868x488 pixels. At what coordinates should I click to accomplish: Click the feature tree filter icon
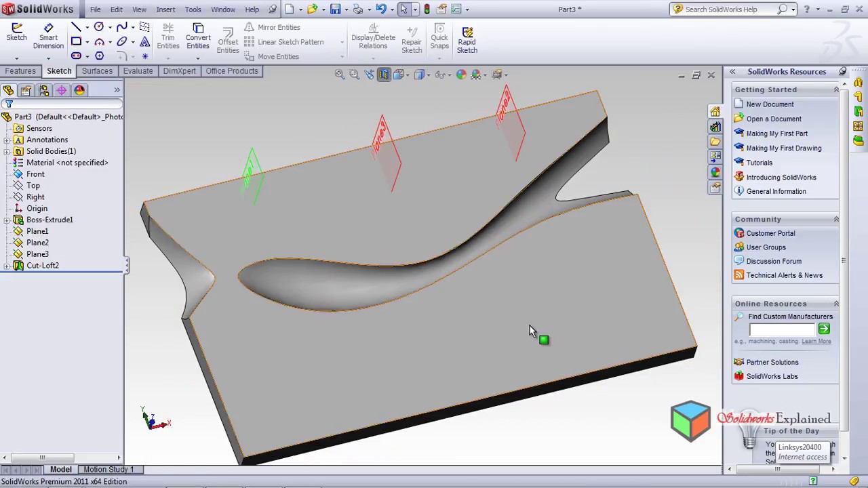(x=9, y=104)
